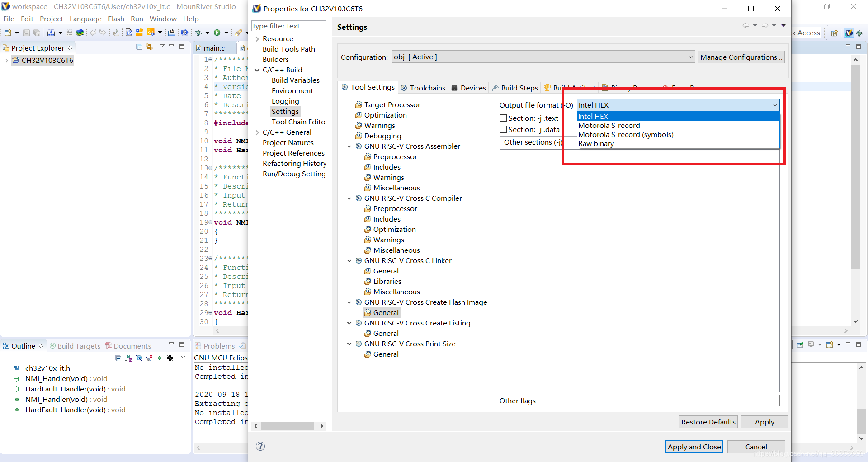The height and width of the screenshot is (462, 868).
Task: Click Manage Configurations button
Action: point(741,57)
